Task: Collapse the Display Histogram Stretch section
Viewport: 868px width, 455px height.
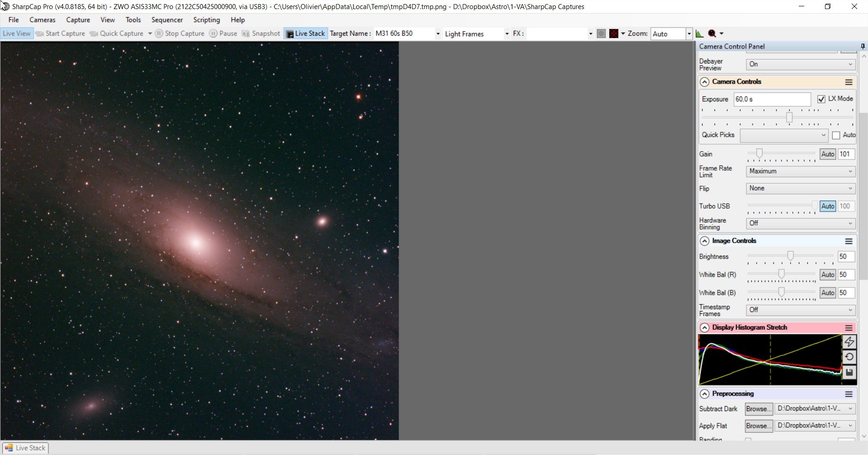Action: (x=705, y=327)
